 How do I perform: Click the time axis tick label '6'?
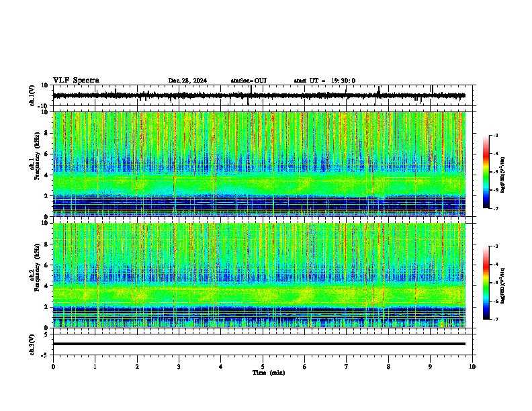click(x=305, y=367)
